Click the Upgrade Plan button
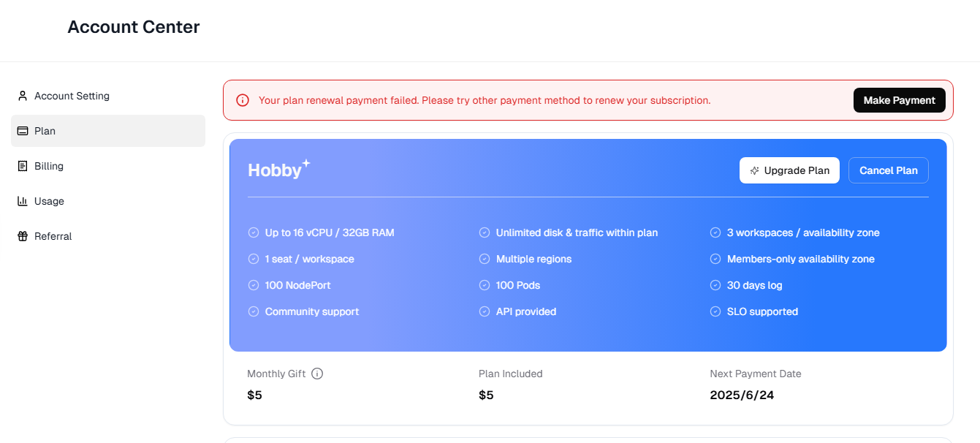The image size is (980, 443). [789, 170]
